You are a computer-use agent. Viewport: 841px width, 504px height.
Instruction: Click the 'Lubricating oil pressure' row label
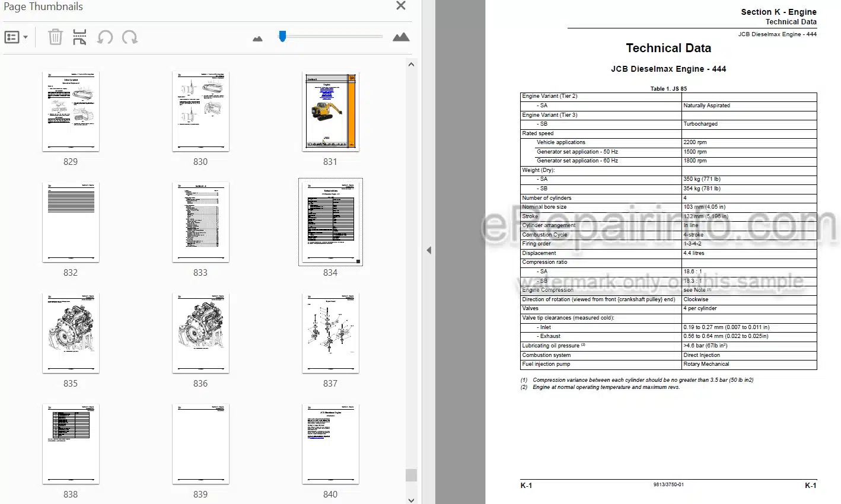click(550, 346)
